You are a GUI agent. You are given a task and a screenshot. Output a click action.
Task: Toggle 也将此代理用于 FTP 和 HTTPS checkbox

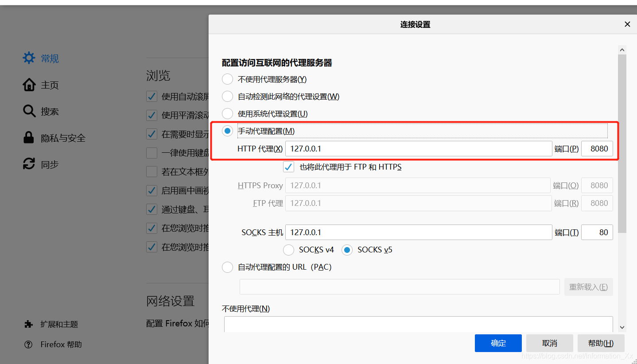click(288, 167)
